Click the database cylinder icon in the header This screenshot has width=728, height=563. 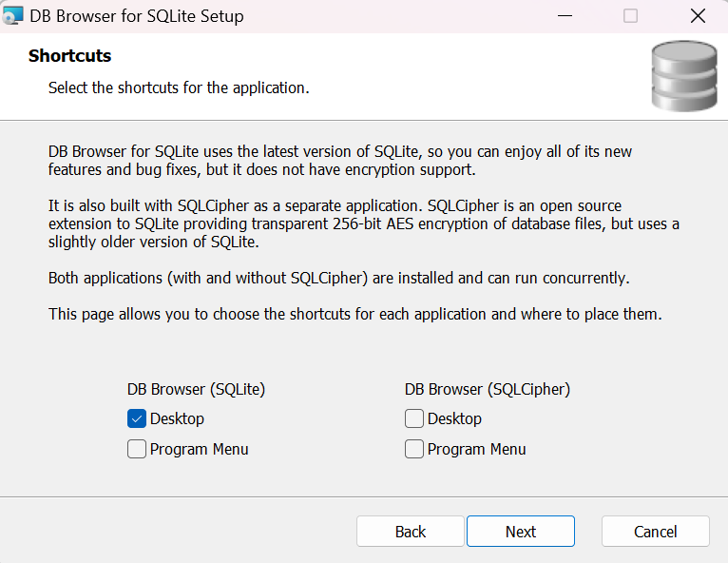[683, 76]
